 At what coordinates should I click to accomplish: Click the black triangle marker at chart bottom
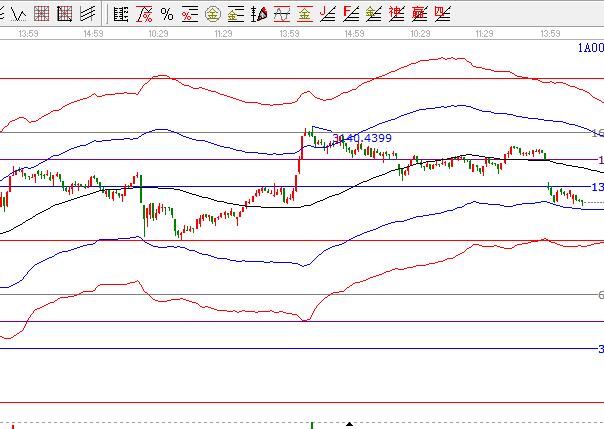(x=349, y=425)
